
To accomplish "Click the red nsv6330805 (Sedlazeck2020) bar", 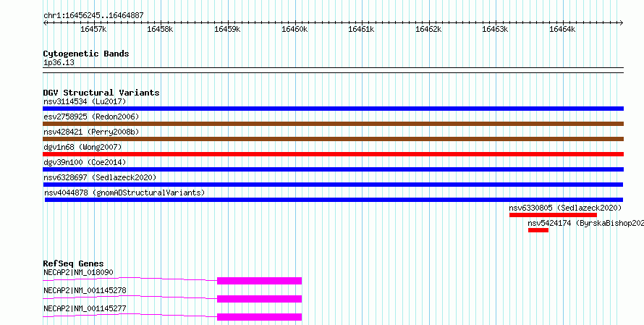I will click(553, 215).
